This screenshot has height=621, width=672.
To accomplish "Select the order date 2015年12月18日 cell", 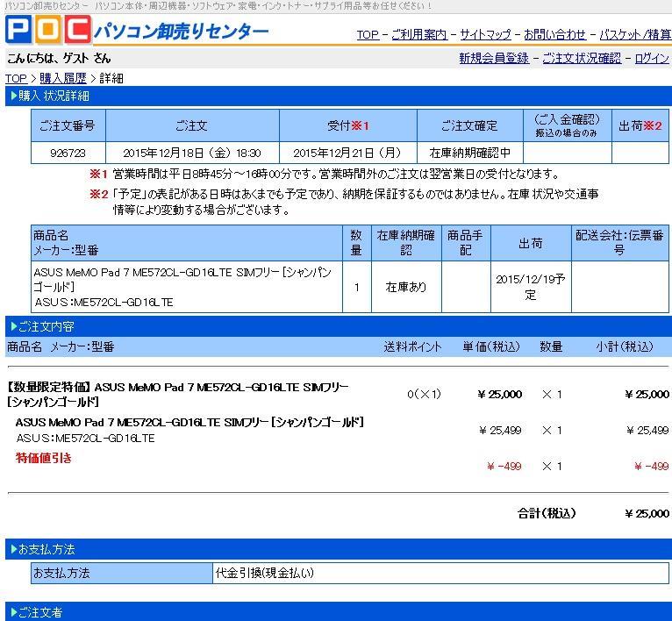I will pyautogui.click(x=192, y=153).
